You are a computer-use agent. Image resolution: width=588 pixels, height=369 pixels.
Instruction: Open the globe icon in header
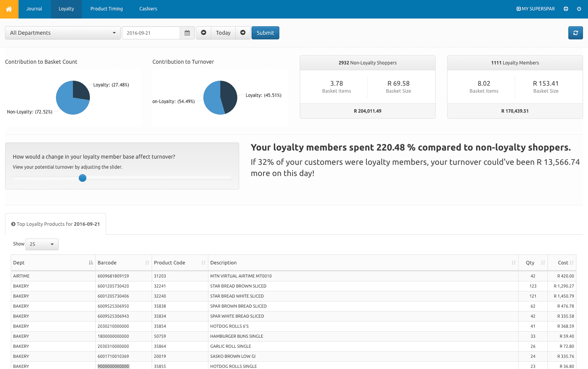[566, 9]
